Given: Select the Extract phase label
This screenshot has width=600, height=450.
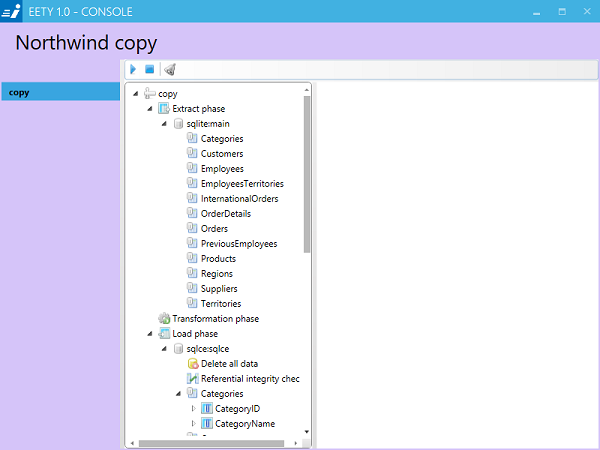Looking at the screenshot, I should 199,109.
